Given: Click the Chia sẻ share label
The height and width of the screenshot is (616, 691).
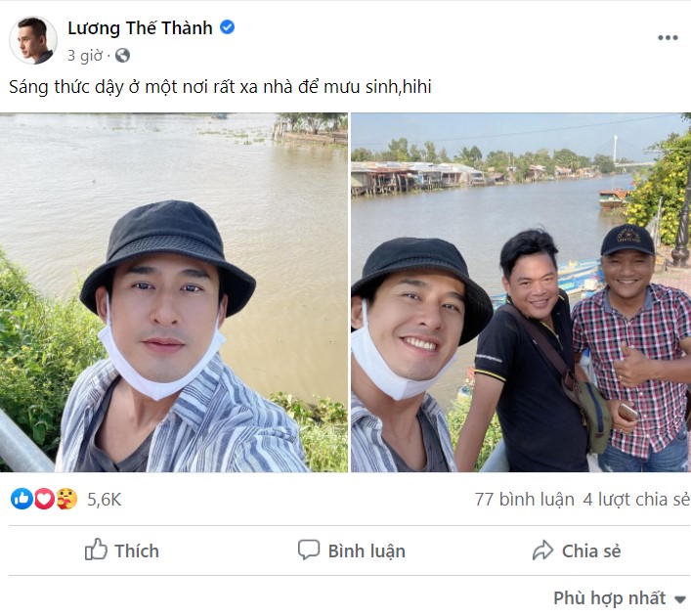Looking at the screenshot, I should click(591, 550).
